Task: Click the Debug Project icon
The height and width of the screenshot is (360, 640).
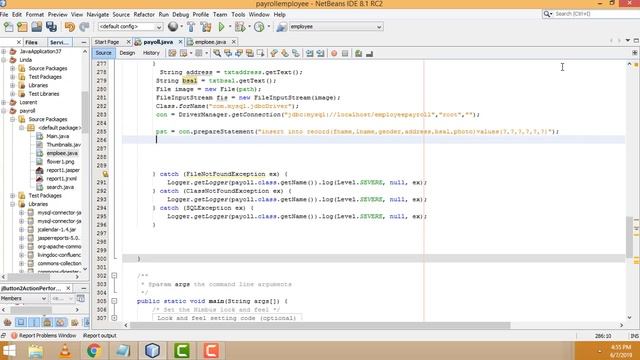Action: pyautogui.click(x=240, y=27)
